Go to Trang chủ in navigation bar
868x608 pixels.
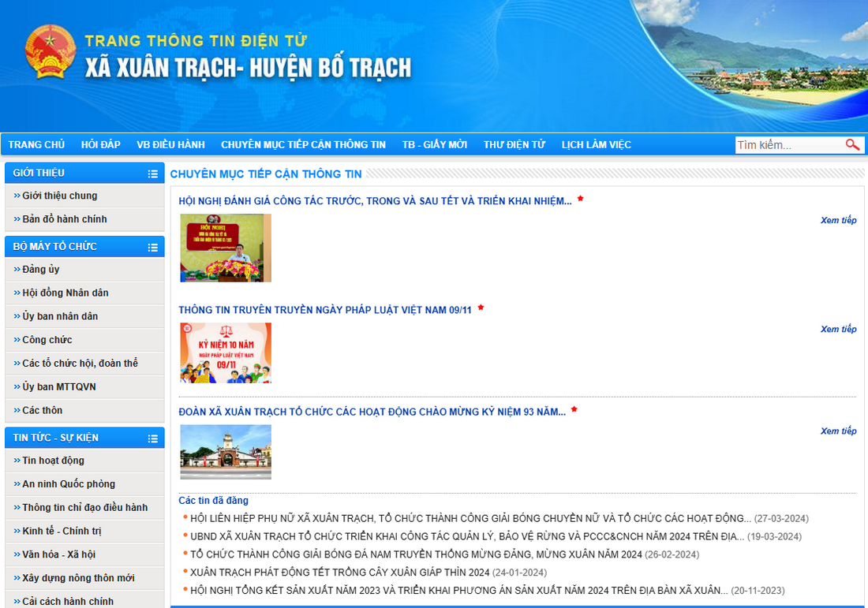[36, 145]
